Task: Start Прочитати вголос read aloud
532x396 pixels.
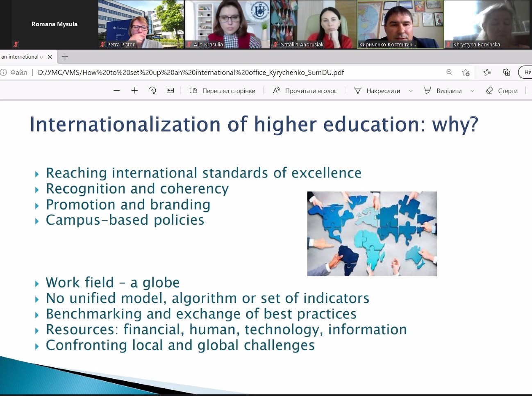Action: (305, 91)
